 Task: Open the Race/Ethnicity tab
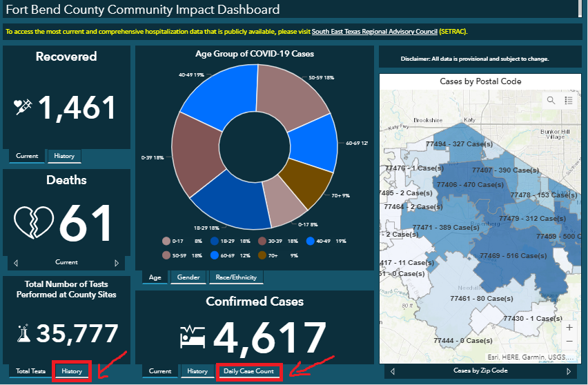[236, 277]
